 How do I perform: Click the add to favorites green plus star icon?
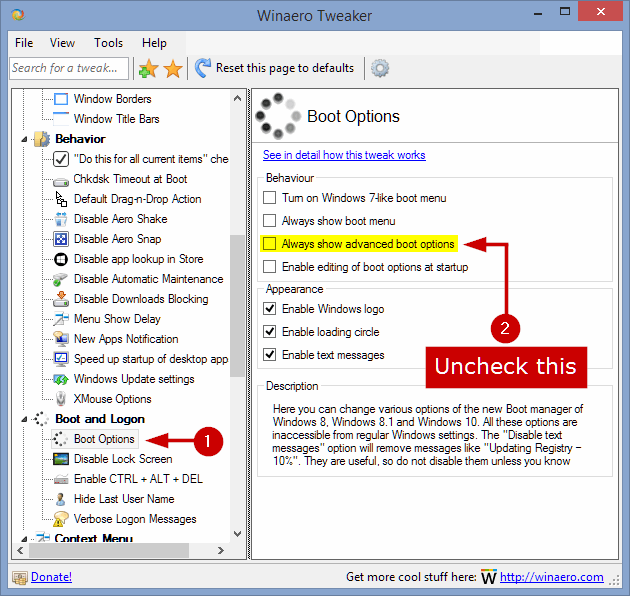[x=148, y=68]
